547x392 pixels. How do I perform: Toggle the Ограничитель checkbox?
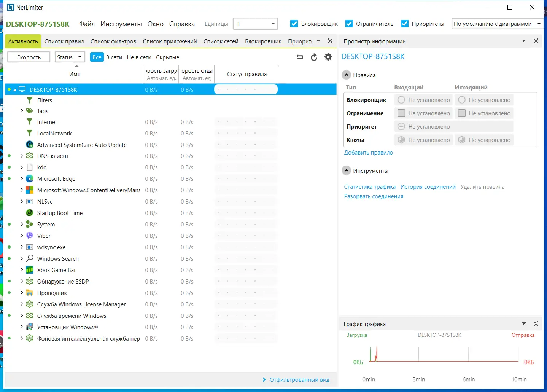click(349, 24)
